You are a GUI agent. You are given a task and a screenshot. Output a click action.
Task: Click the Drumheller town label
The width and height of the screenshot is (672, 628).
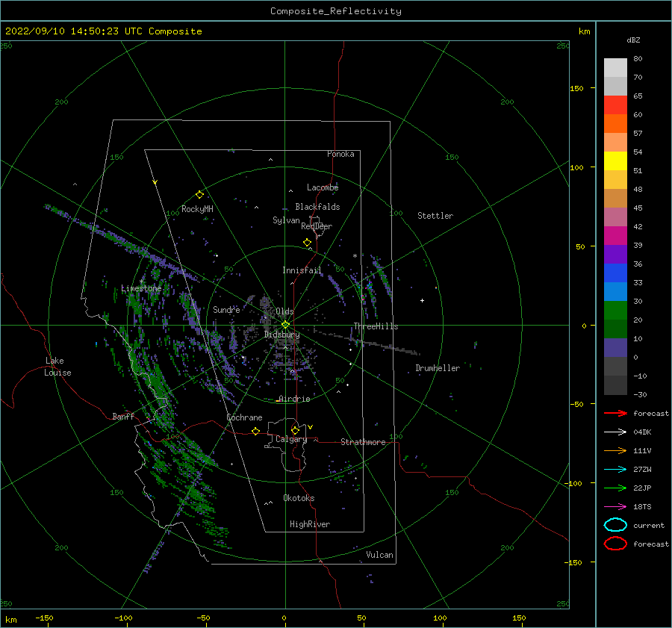coord(438,368)
